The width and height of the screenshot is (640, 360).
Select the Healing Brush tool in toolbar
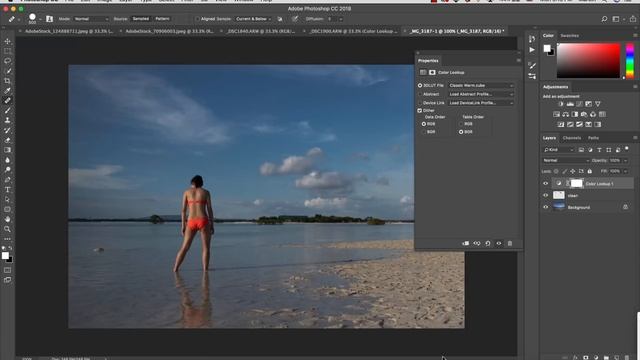tap(7, 100)
